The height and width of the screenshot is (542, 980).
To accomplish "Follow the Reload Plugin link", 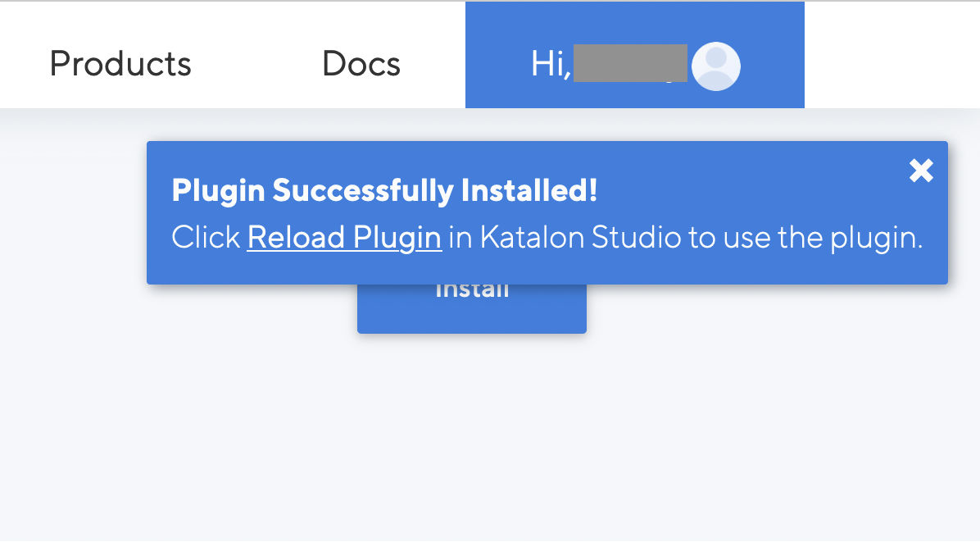I will (x=344, y=238).
